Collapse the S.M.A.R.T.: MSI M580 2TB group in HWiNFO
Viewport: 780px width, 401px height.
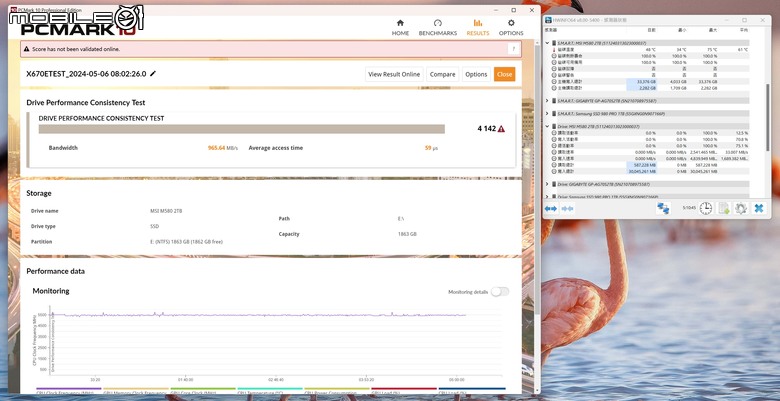click(548, 43)
